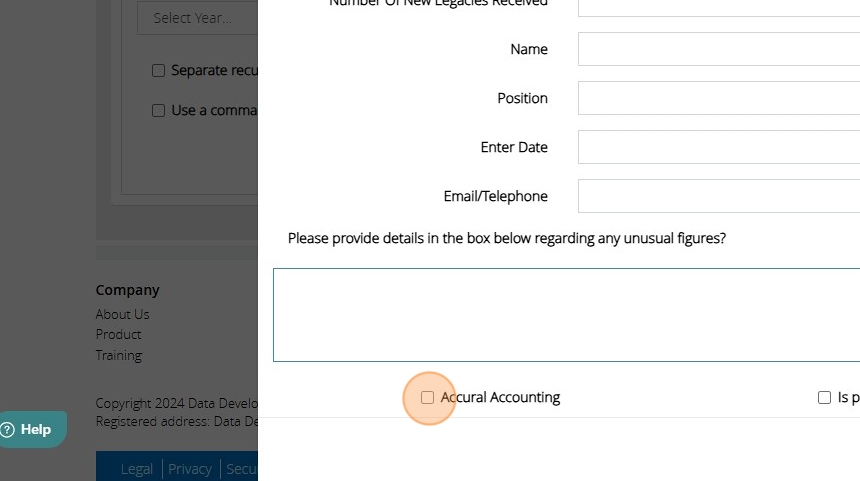
Task: Focus the Position text field
Action: pos(718,98)
